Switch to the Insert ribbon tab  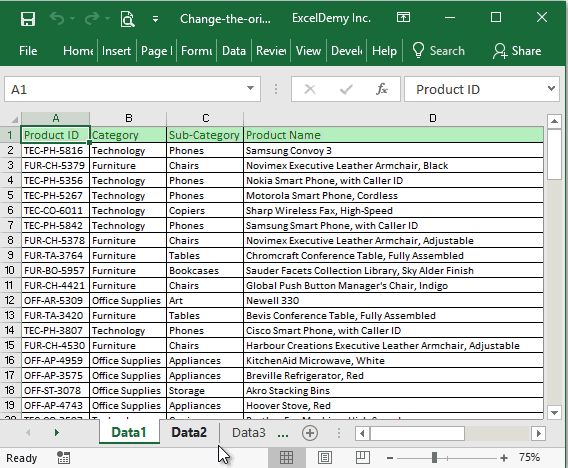pyautogui.click(x=116, y=51)
